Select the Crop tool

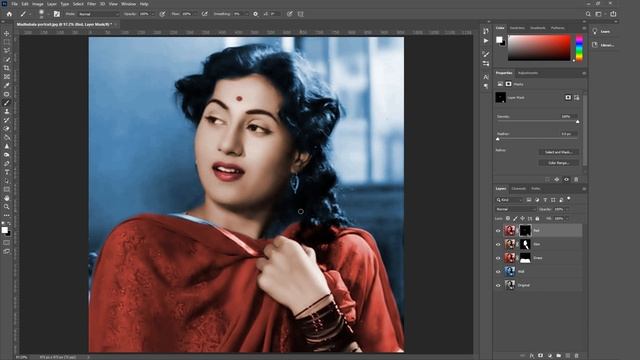(x=7, y=68)
